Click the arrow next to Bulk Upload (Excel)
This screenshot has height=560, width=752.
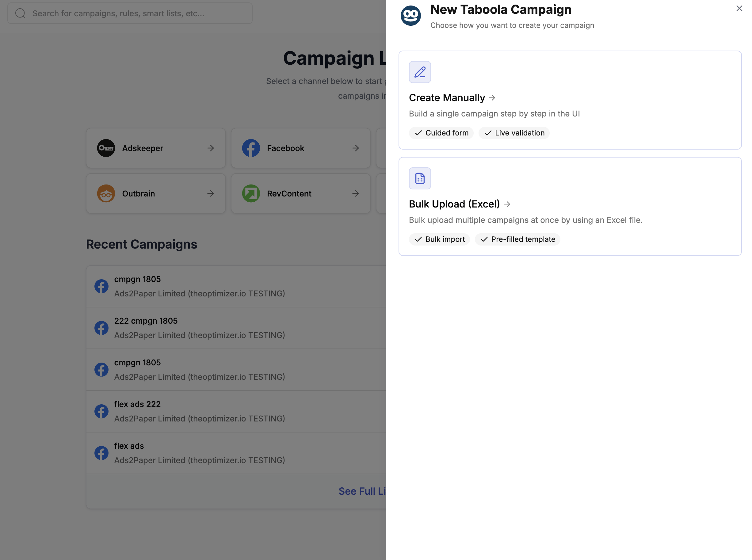point(507,204)
